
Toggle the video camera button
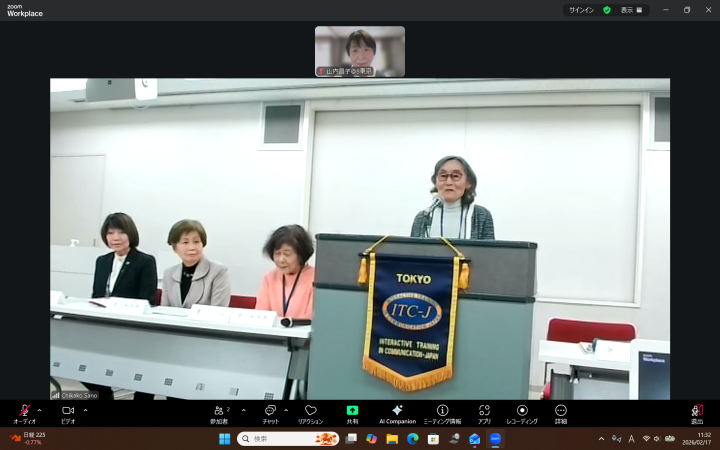point(68,411)
